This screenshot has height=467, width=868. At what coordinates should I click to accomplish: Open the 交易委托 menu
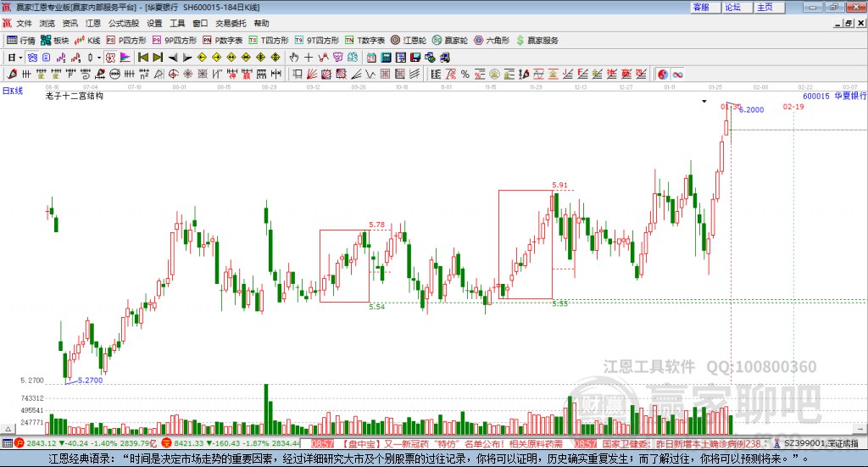tap(231, 23)
